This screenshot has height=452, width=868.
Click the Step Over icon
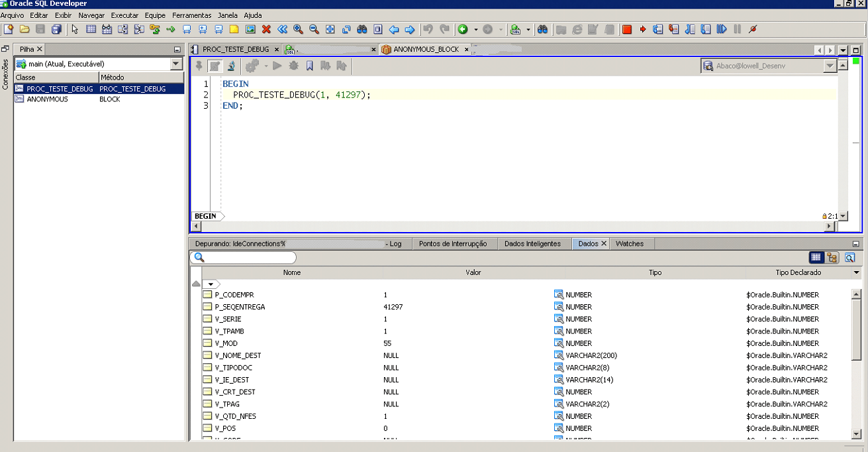pyautogui.click(x=657, y=29)
